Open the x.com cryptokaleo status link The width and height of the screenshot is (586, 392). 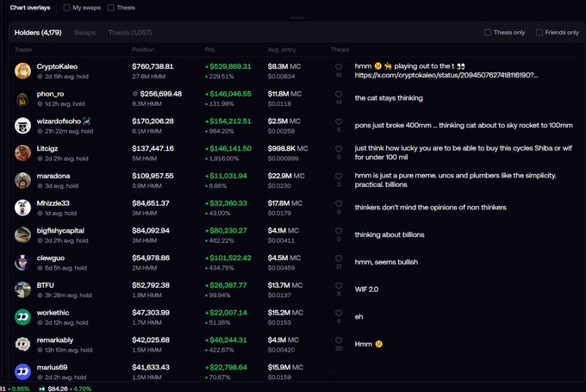[446, 75]
